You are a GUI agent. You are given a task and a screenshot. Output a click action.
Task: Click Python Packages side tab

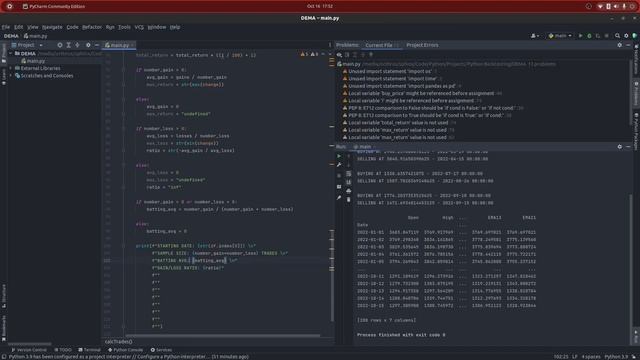coord(636,131)
